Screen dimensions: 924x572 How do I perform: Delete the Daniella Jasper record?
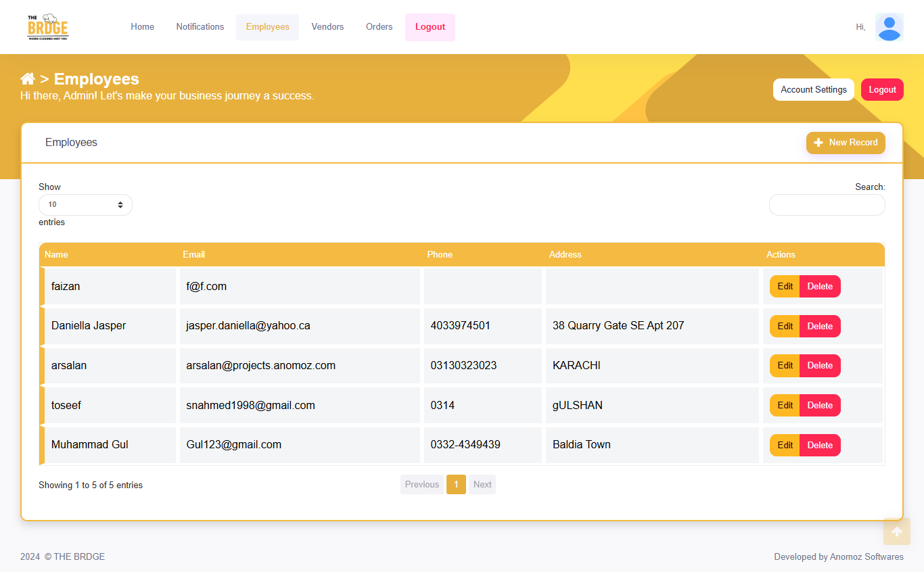(820, 326)
